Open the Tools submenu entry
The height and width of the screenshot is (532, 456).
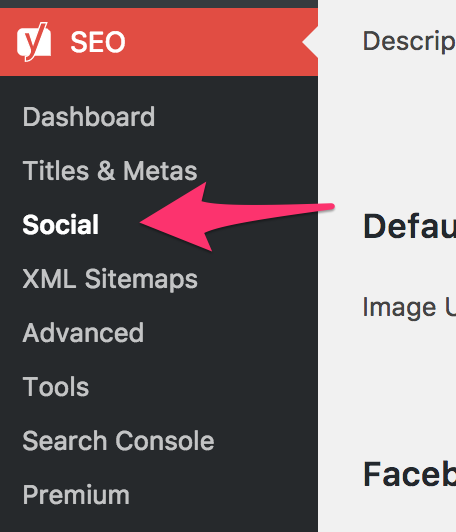click(x=56, y=387)
